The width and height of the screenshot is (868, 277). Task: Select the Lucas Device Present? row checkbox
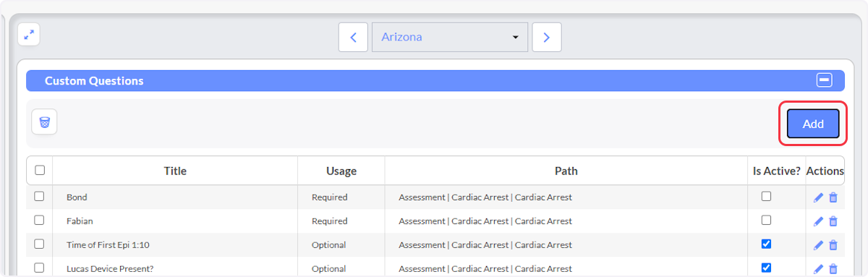(39, 268)
